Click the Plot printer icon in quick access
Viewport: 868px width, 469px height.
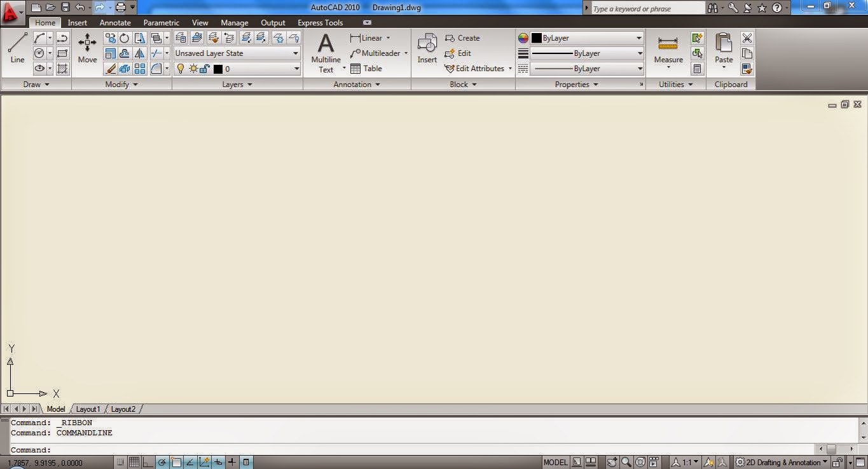(x=120, y=8)
